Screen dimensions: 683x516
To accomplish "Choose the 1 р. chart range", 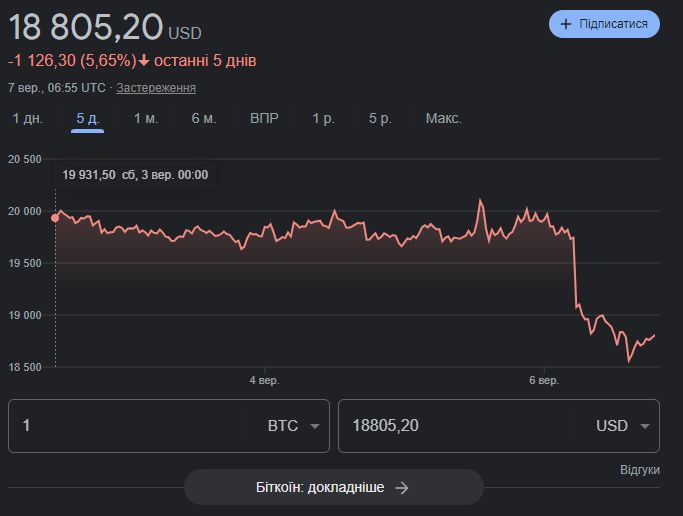I will [x=324, y=118].
